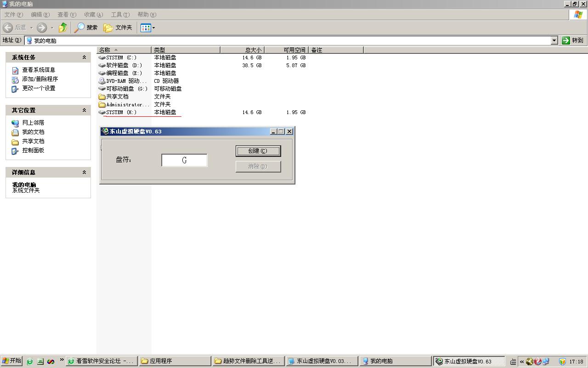Open the 查看 menu

(67, 15)
